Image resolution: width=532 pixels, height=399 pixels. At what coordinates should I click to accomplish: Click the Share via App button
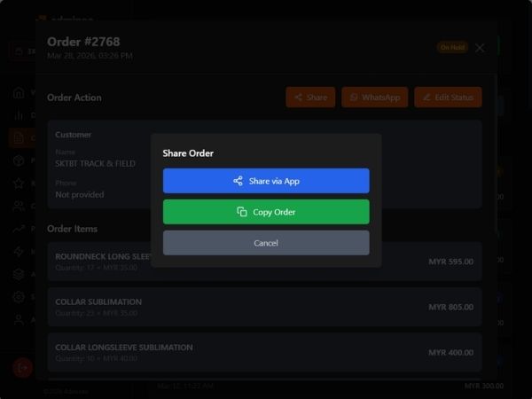[266, 181]
